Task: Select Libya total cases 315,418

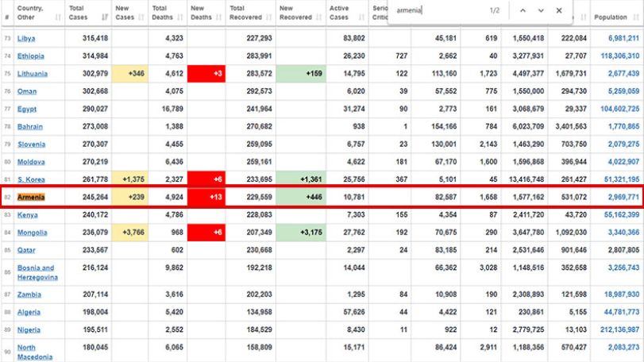Action: click(x=95, y=38)
